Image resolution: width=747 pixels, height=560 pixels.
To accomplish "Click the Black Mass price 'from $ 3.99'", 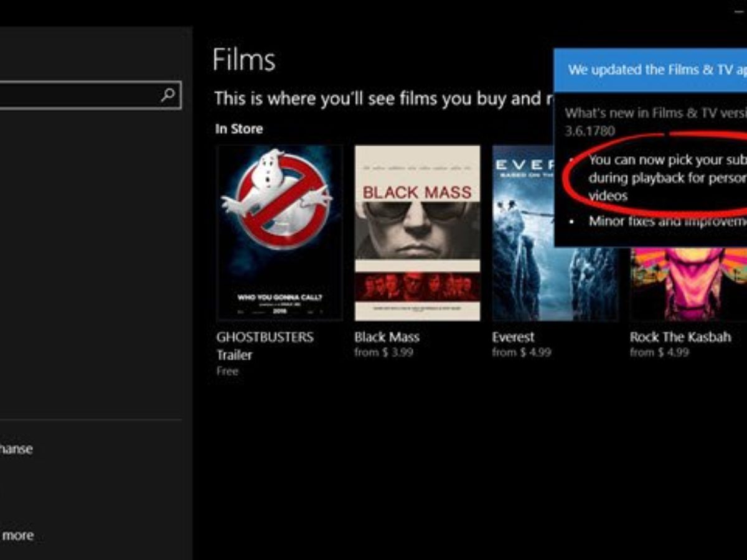I will pos(384,353).
